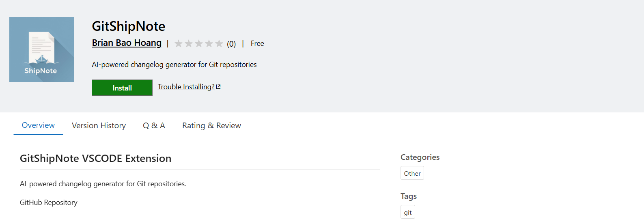Screen dimensions: 644x224
Task: Click the Free price label
Action: click(257, 43)
